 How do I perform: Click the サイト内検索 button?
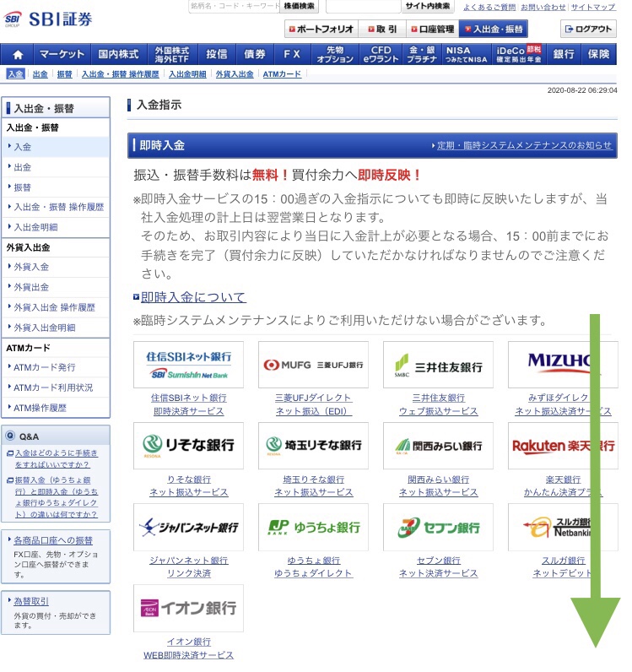coord(428,6)
